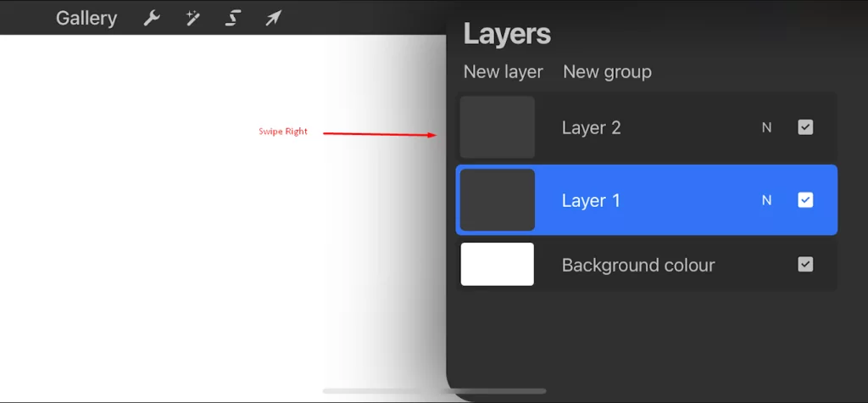Image resolution: width=868 pixels, height=403 pixels.
Task: Select the Layer 2 name text
Action: [591, 128]
